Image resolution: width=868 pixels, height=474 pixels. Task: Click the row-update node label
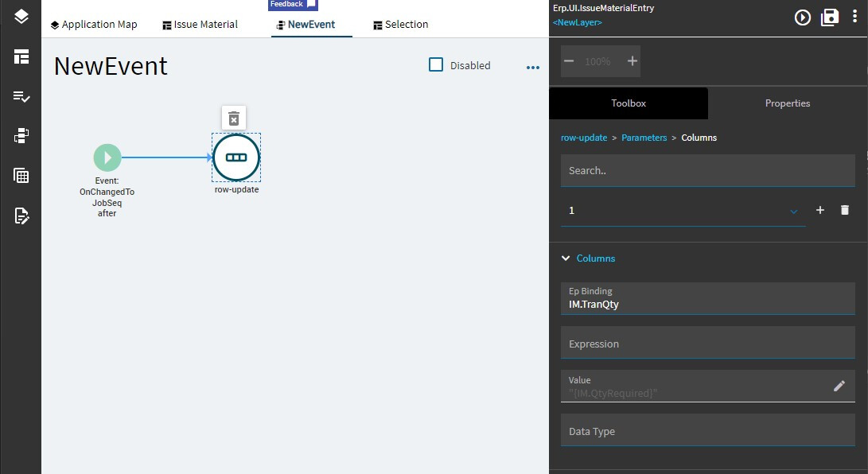coord(236,190)
